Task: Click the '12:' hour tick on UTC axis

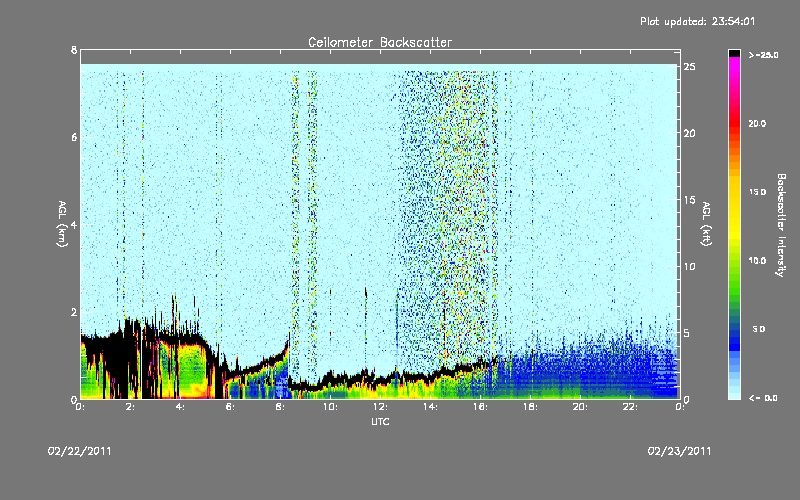Action: coord(380,407)
